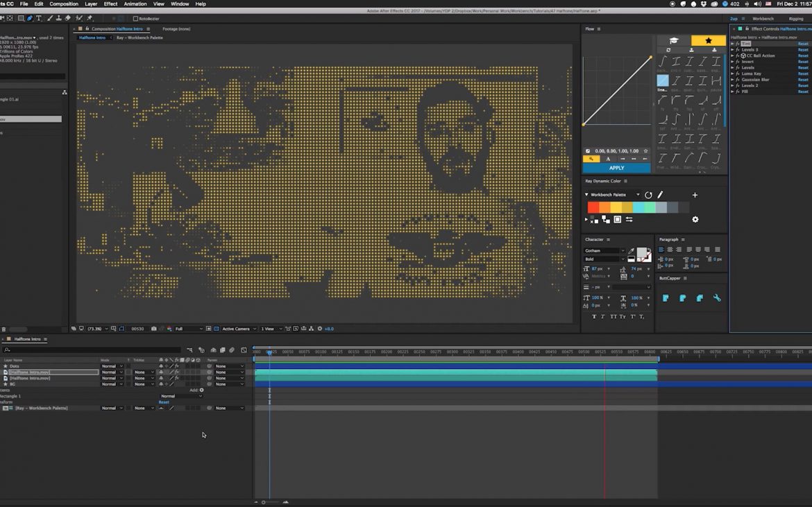Screen dimensions: 812x507
Task: Open the Composition menu in the menu bar
Action: (63, 3)
